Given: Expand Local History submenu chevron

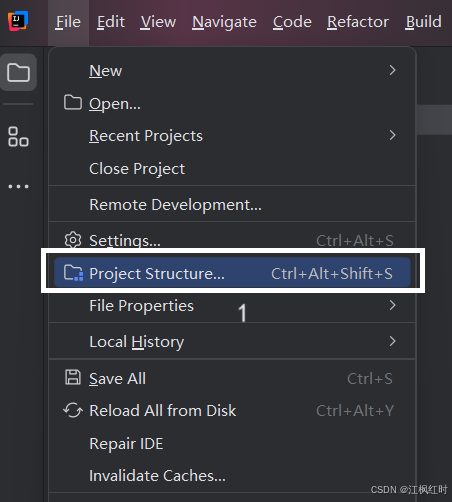Looking at the screenshot, I should (x=392, y=341).
